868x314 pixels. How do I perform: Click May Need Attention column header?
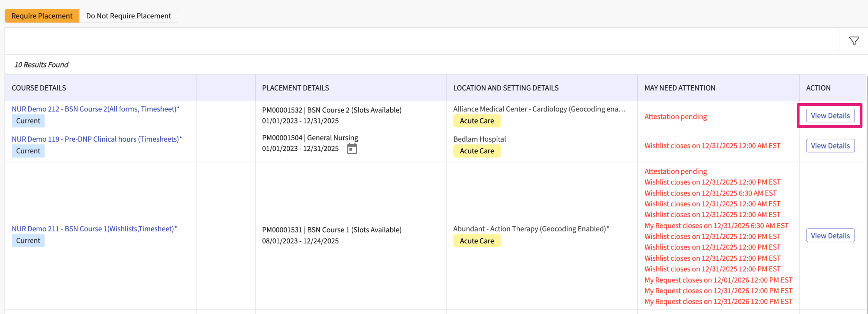pyautogui.click(x=680, y=88)
